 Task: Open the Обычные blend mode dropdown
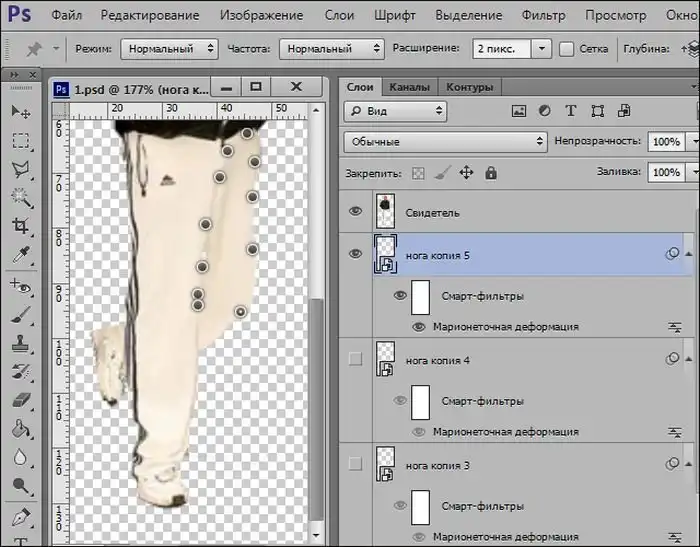pos(445,142)
